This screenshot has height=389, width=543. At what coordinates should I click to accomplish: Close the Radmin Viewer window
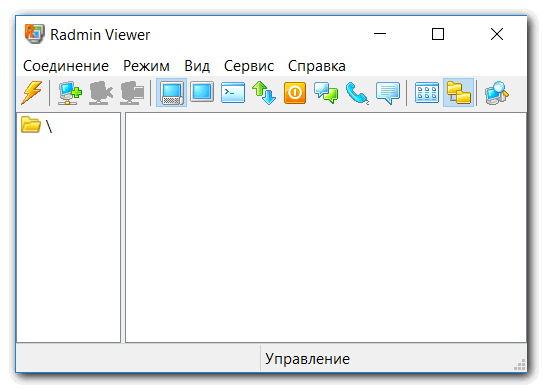click(497, 34)
